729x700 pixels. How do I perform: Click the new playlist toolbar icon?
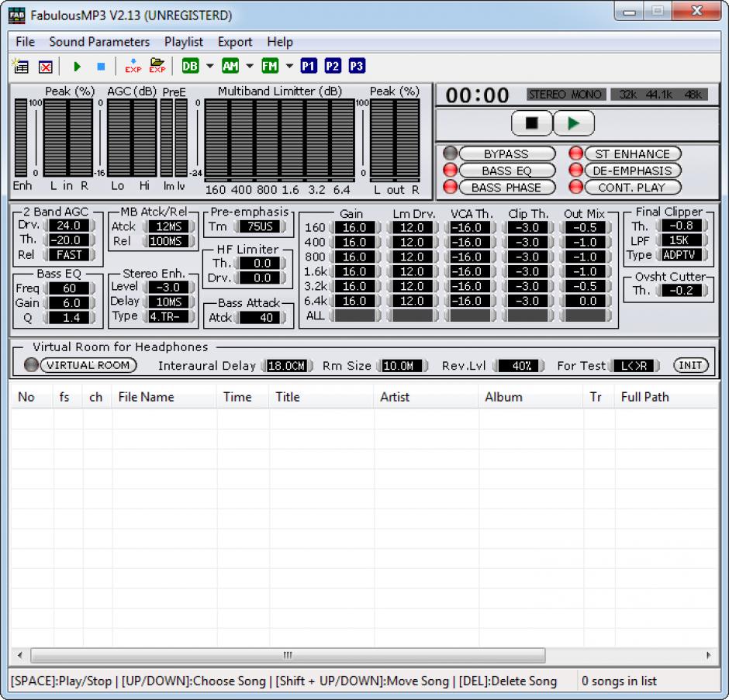tap(20, 67)
